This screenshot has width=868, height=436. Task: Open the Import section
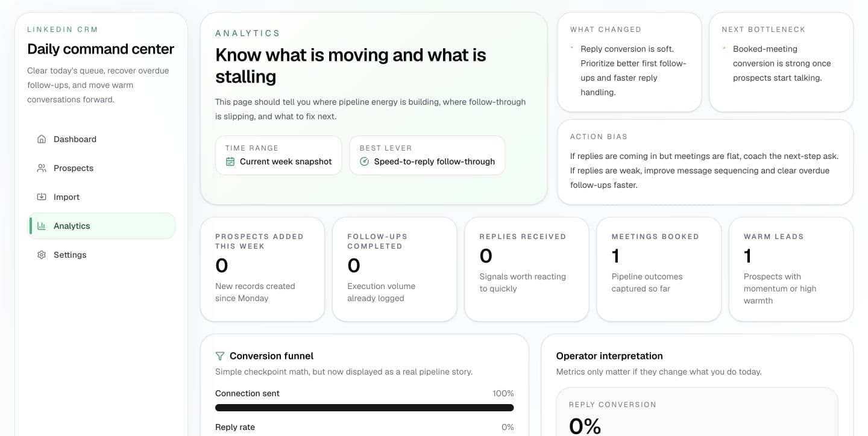102,197
